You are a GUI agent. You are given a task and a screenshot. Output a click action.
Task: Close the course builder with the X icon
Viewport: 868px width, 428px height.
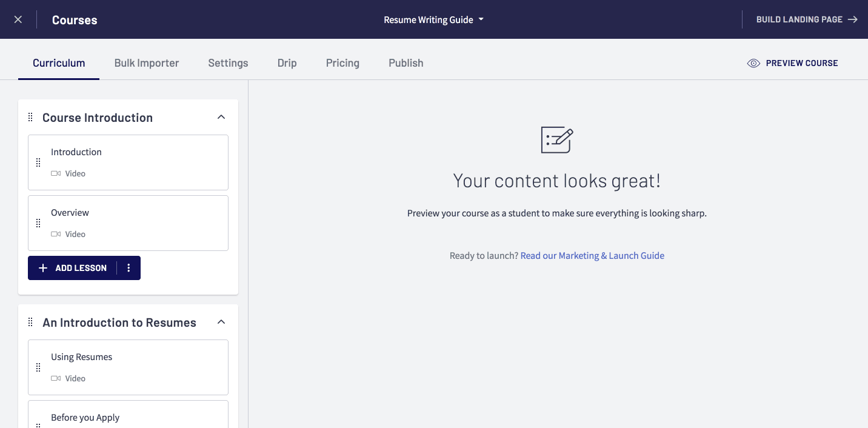18,19
